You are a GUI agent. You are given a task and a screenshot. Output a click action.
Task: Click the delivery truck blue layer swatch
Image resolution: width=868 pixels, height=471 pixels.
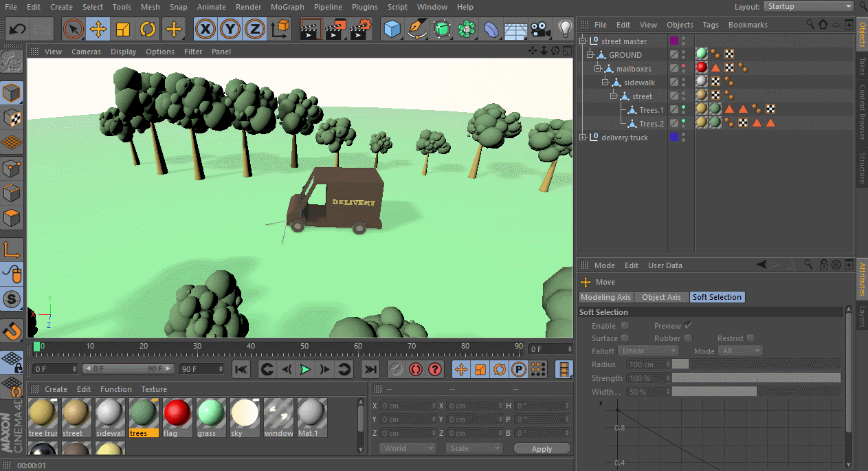pyautogui.click(x=674, y=138)
